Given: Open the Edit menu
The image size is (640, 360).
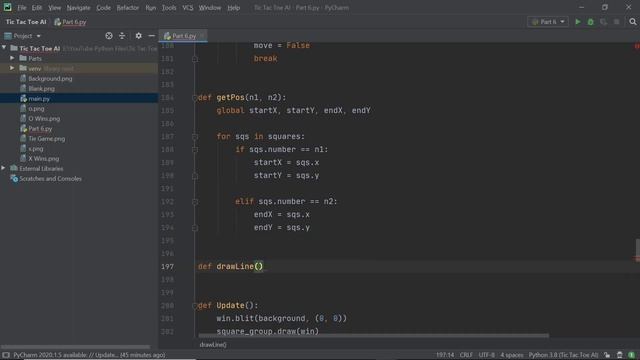Looking at the screenshot, I should click(37, 8).
